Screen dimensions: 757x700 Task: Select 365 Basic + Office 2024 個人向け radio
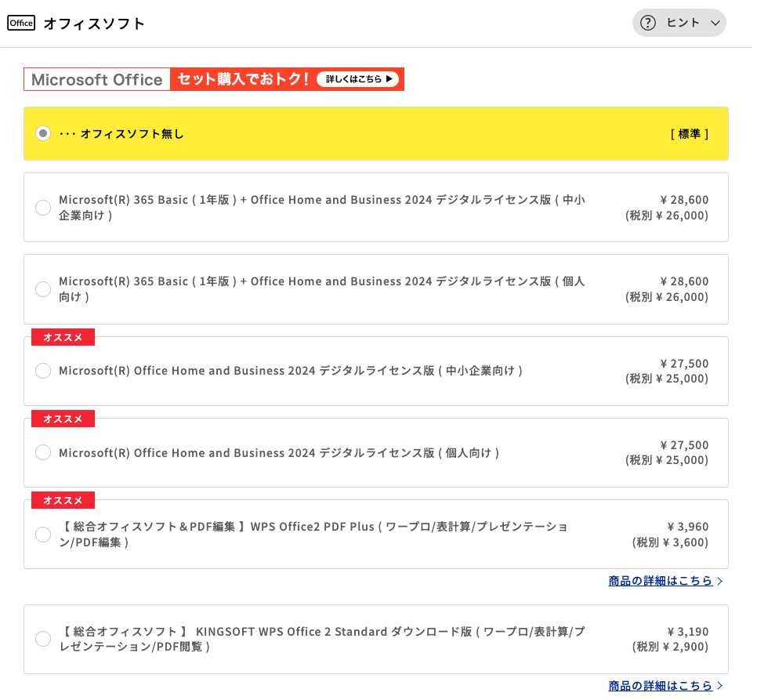tap(43, 289)
